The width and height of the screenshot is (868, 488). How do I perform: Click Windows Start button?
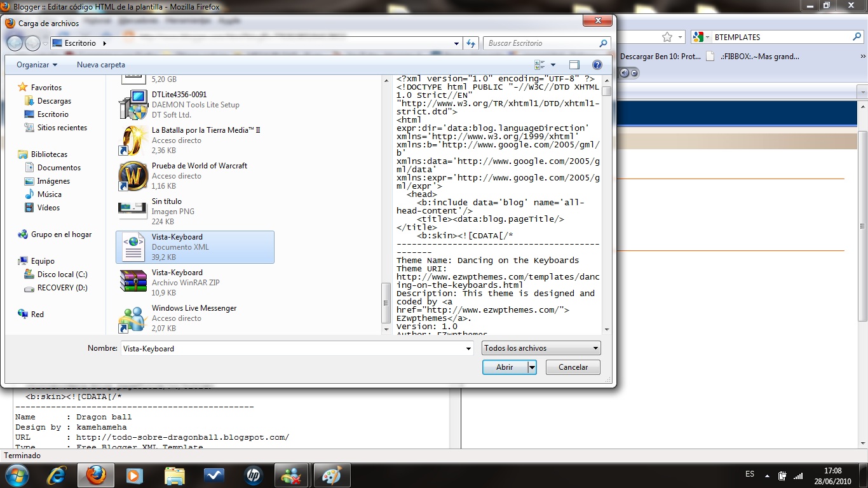point(16,475)
